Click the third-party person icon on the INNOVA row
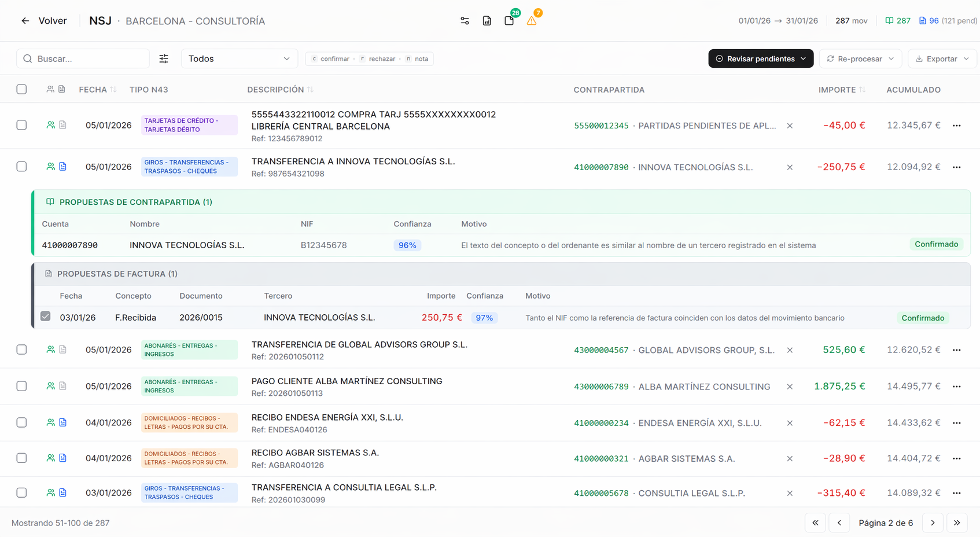 coord(50,166)
